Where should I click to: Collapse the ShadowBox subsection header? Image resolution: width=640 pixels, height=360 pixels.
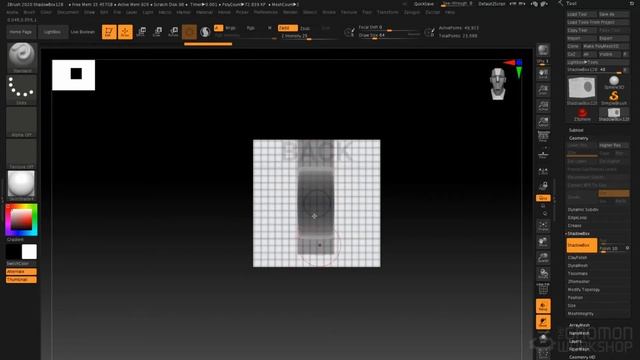click(578, 233)
